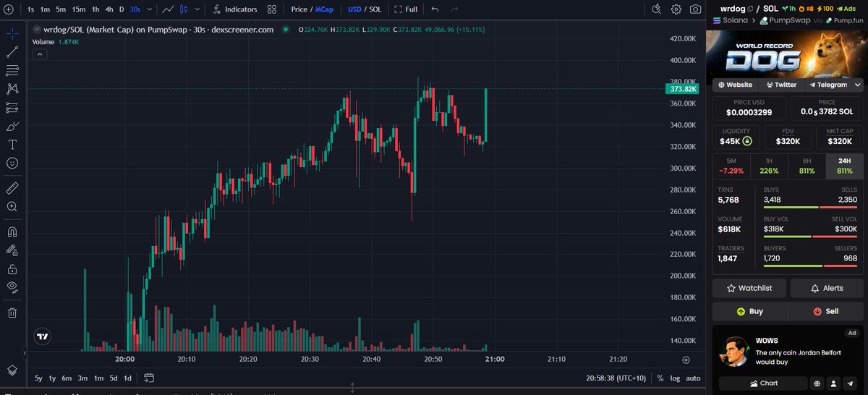Image resolution: width=868 pixels, height=395 pixels.
Task: Activate the zoom in tool
Action: pyautogui.click(x=12, y=207)
